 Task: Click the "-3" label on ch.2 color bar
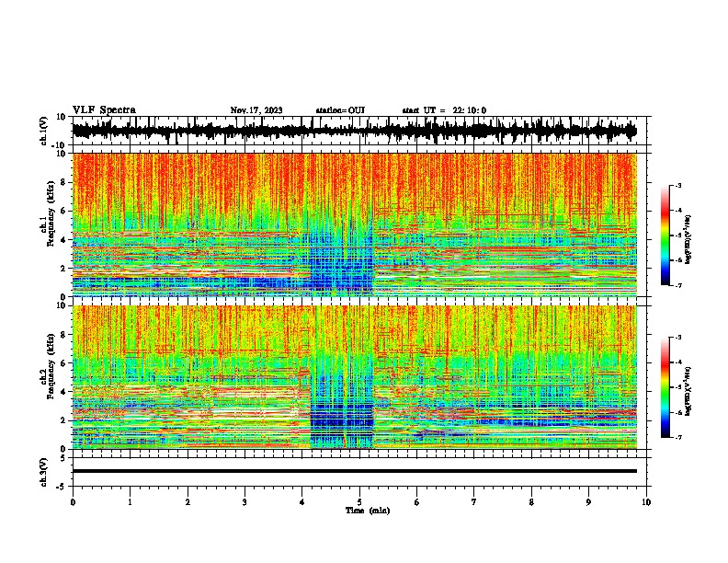click(678, 338)
